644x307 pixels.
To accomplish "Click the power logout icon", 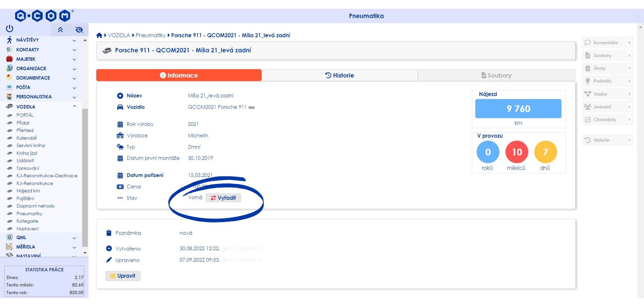I will 9,29.
